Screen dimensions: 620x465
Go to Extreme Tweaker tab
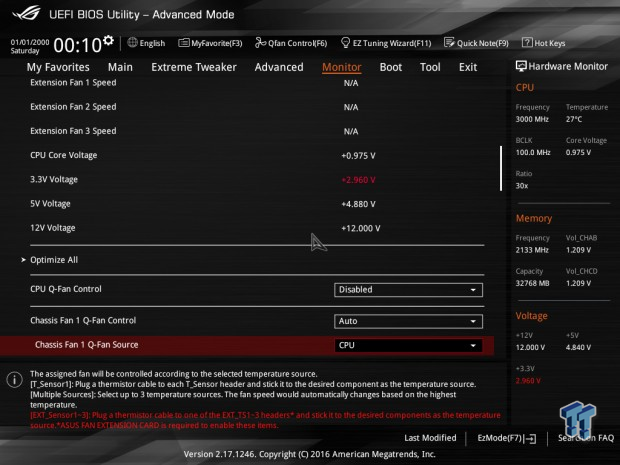pos(194,67)
